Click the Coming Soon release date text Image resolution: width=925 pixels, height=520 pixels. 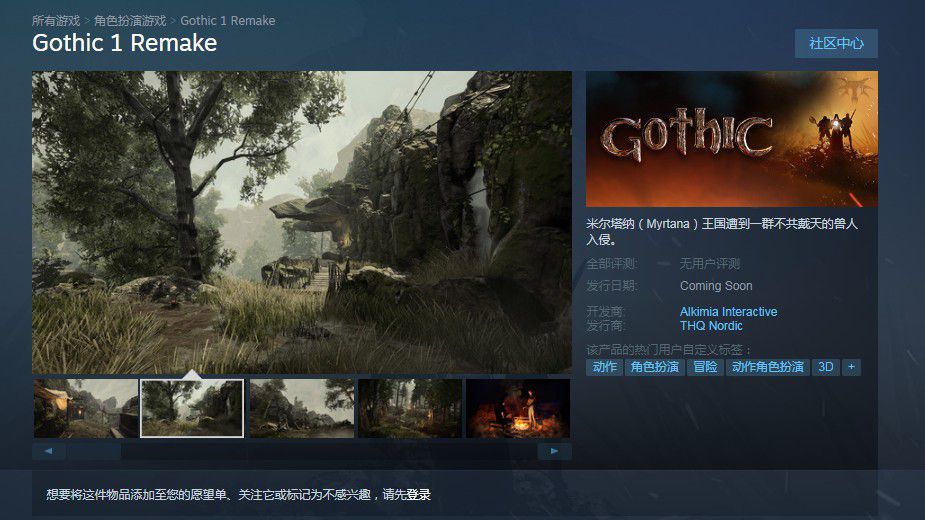tap(716, 286)
